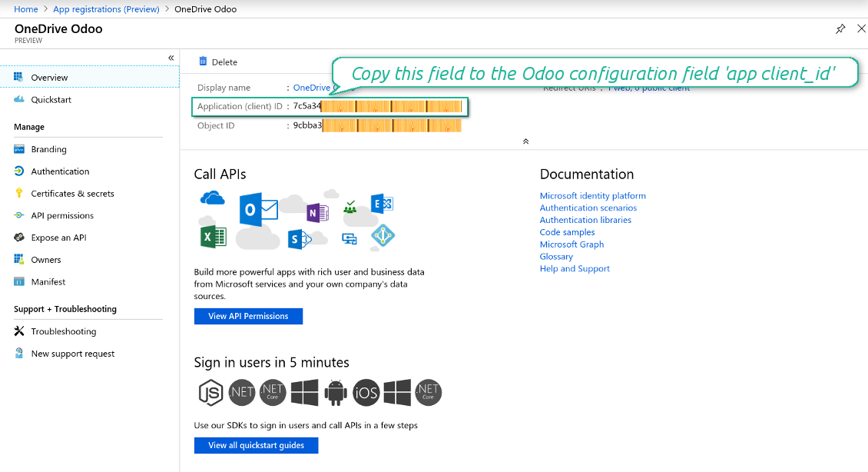
Task: Click the pin icon at top right
Action: click(x=840, y=28)
